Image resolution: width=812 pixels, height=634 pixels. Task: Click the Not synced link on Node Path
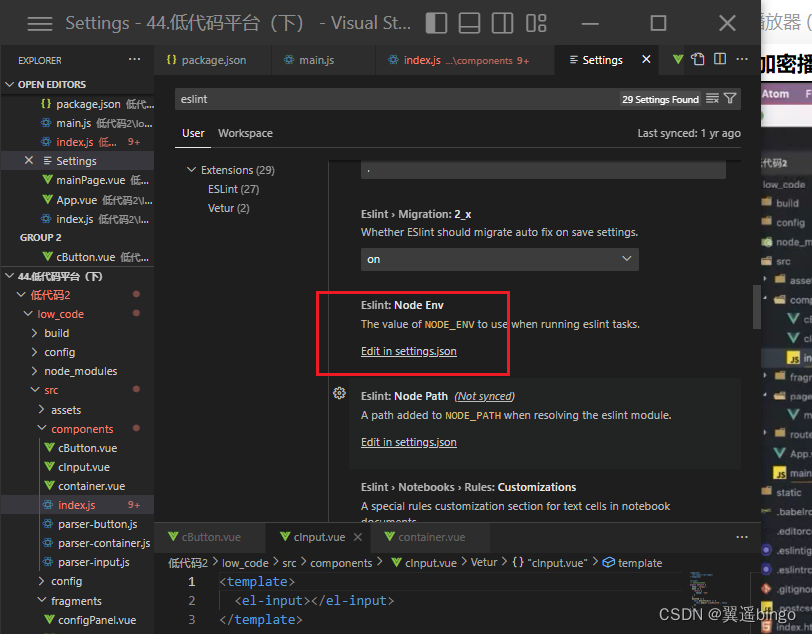pos(485,396)
